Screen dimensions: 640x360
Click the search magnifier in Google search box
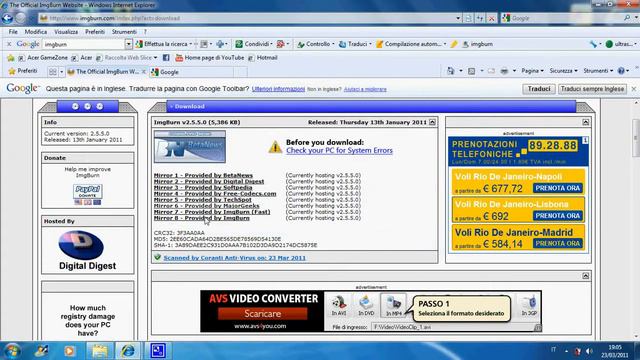coord(627,18)
